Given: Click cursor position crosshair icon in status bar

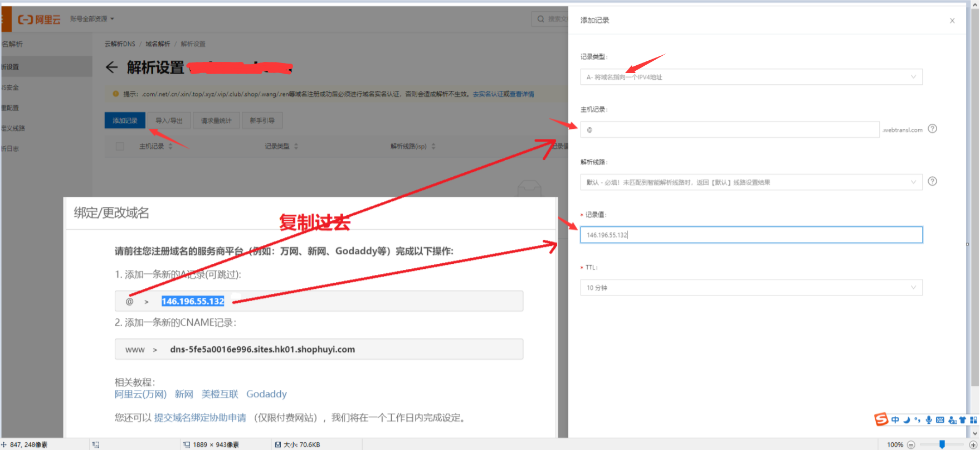Looking at the screenshot, I should click(x=4, y=444).
